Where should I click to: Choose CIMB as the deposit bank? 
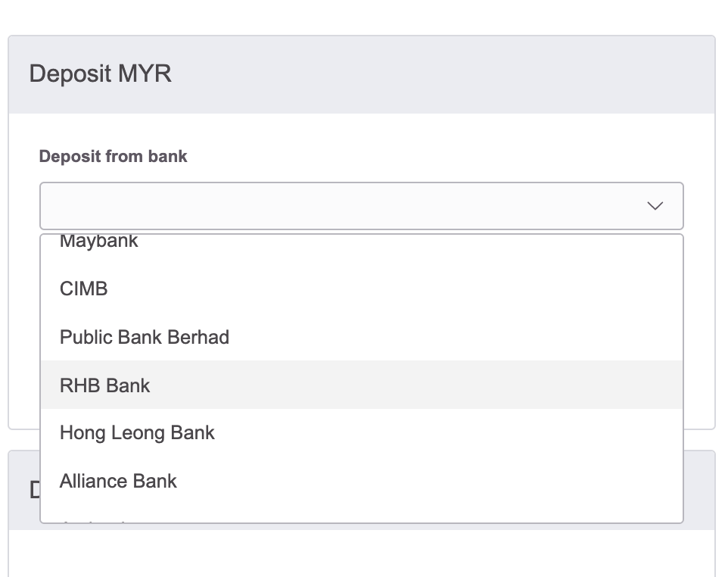pyautogui.click(x=361, y=288)
